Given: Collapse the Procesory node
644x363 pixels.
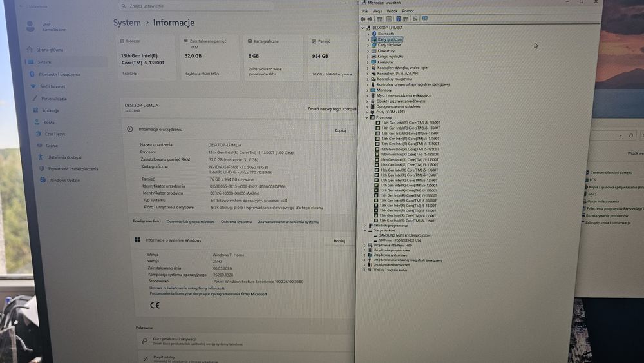Looking at the screenshot, I should (366, 117).
